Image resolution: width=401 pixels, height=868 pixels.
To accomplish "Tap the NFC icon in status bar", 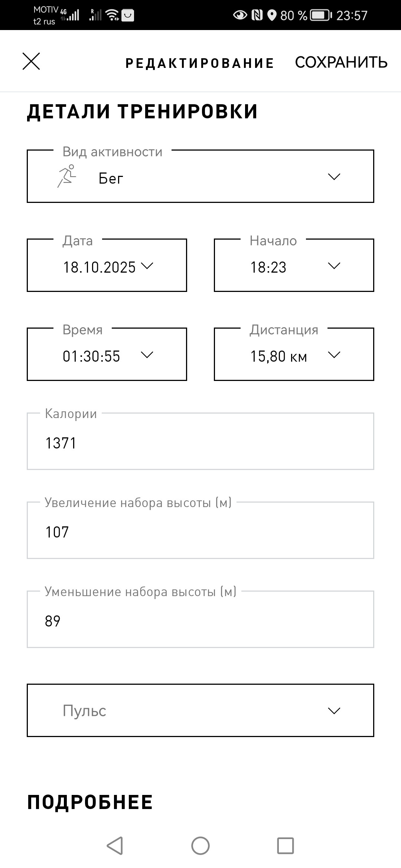I will coord(257,15).
